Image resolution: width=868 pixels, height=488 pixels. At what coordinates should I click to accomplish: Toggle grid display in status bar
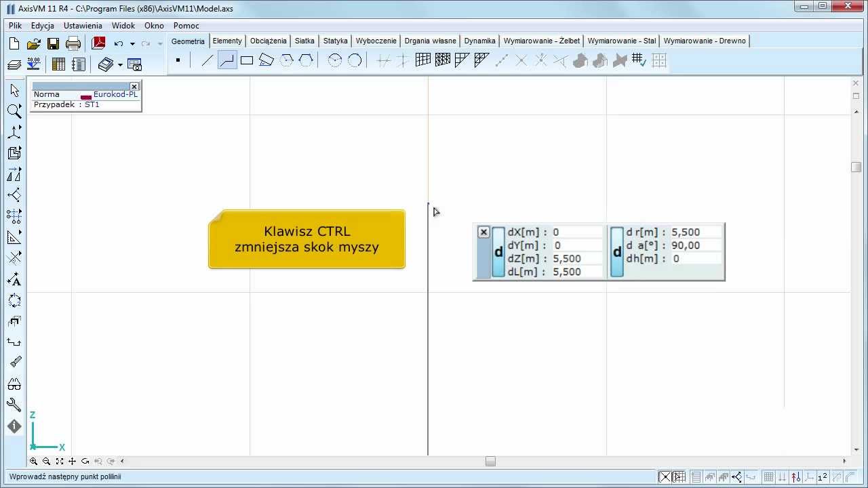(768, 477)
